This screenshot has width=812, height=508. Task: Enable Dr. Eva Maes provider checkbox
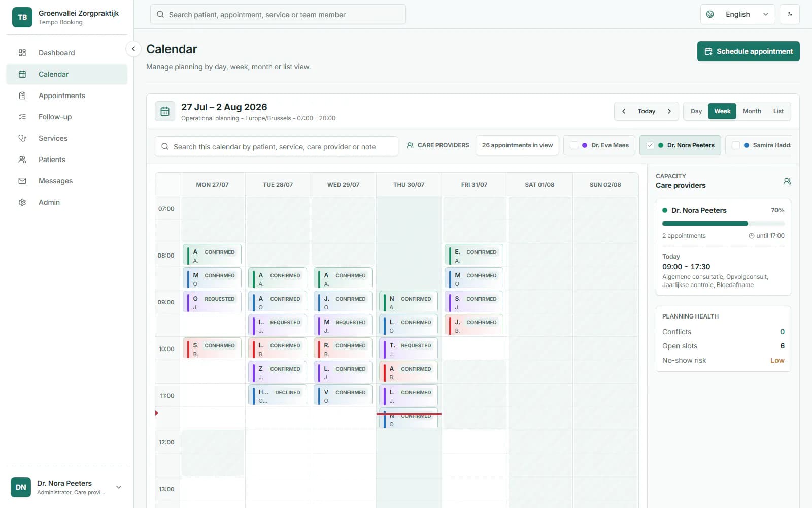click(574, 145)
